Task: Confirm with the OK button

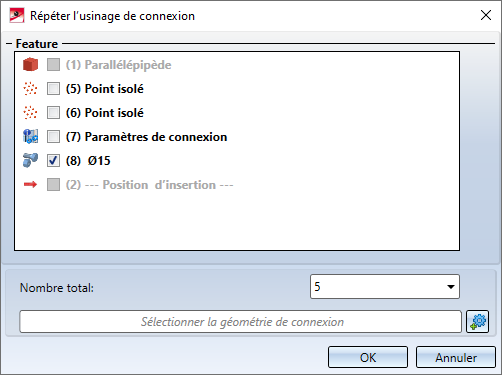Action: [368, 357]
